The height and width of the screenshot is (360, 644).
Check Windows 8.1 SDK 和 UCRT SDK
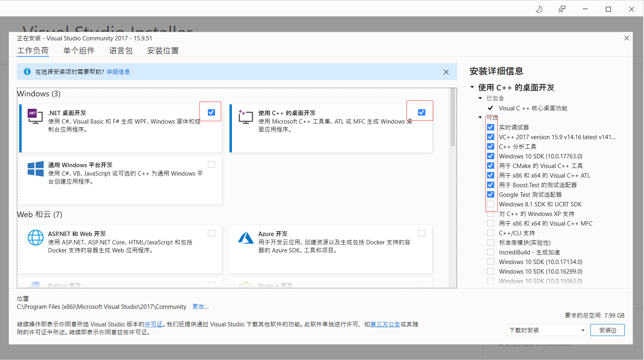(490, 204)
